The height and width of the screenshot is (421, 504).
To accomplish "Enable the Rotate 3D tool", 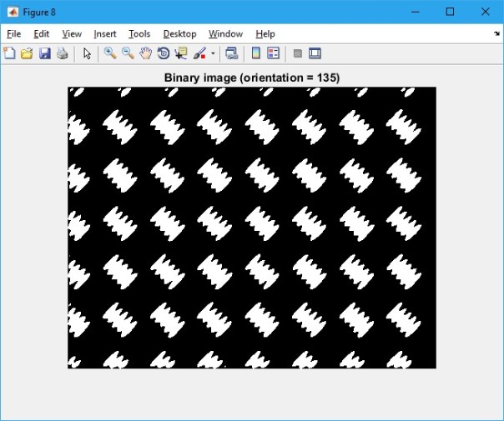I will coord(163,54).
